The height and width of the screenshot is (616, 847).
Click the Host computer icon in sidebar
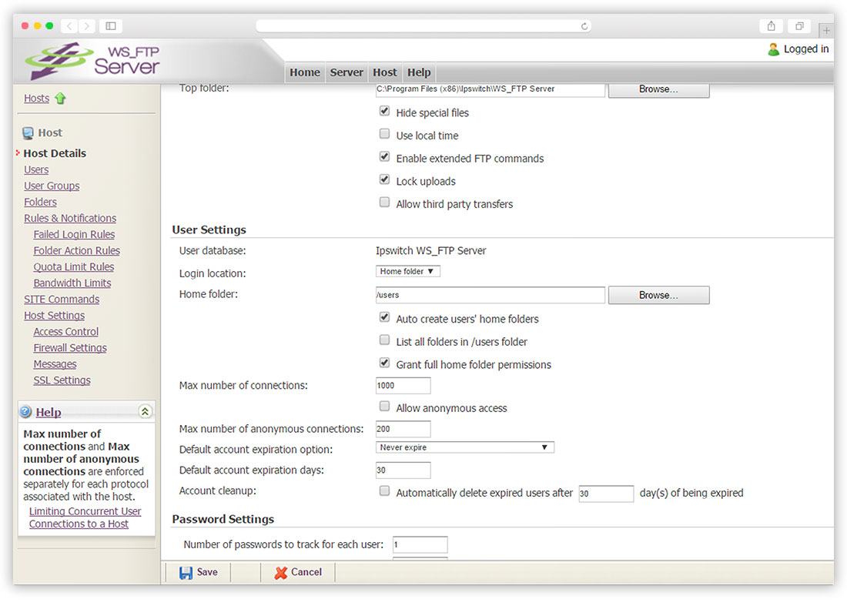(x=28, y=133)
